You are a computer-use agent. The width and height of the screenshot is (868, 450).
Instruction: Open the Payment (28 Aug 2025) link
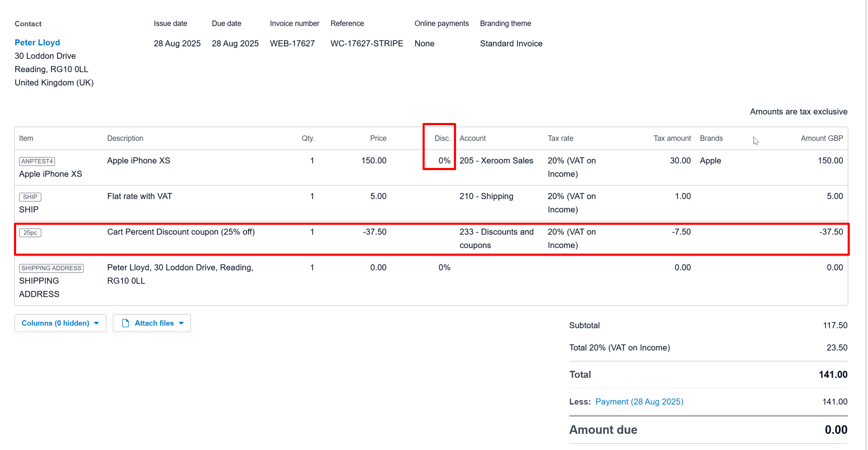(x=639, y=402)
